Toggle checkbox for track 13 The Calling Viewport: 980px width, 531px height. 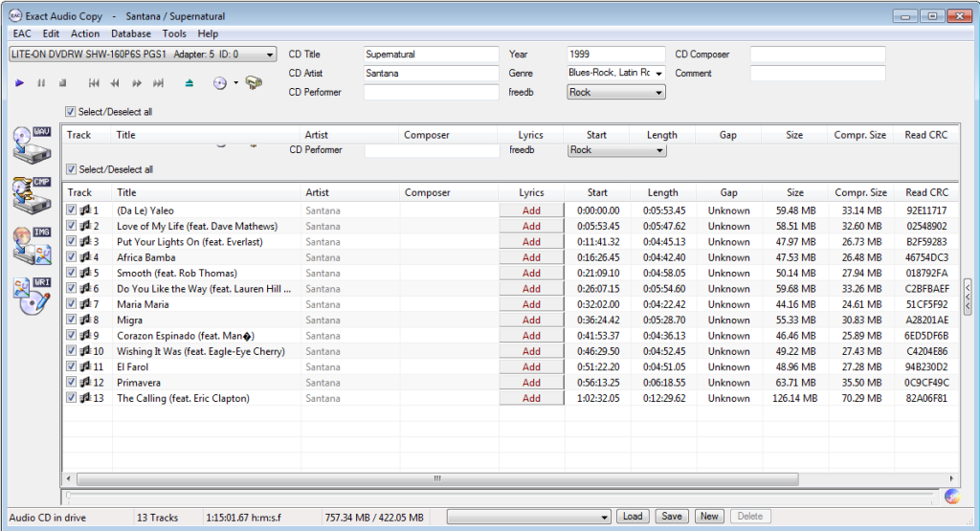point(72,398)
